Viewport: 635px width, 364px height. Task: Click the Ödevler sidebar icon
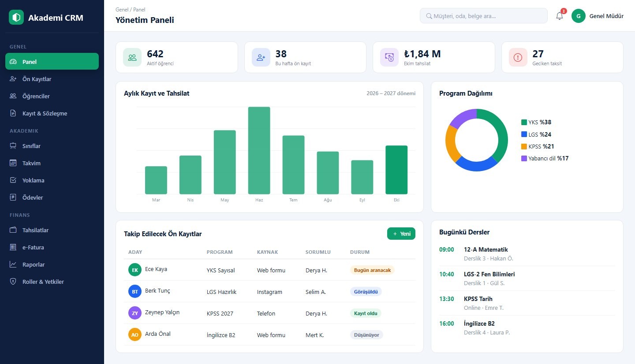[13, 197]
